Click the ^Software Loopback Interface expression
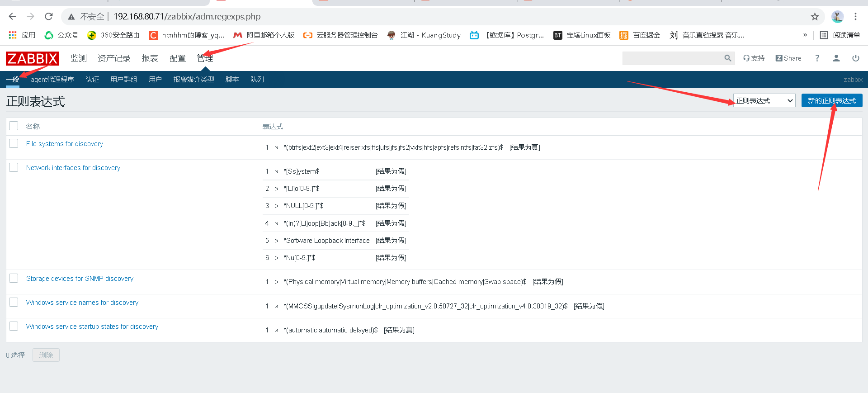This screenshot has height=393, width=868. [326, 241]
